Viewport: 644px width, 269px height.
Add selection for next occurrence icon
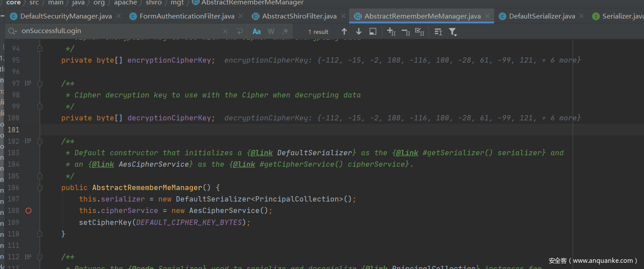391,31
